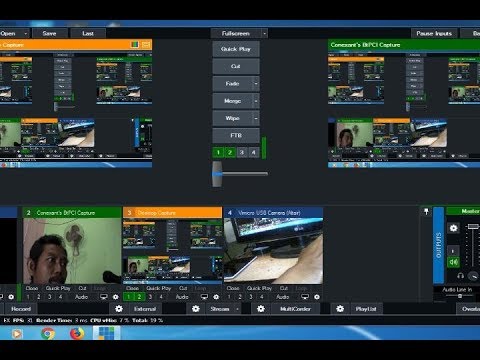This screenshot has width=480, height=360.
Task: Open Record settings gear icon
Action: point(119,309)
